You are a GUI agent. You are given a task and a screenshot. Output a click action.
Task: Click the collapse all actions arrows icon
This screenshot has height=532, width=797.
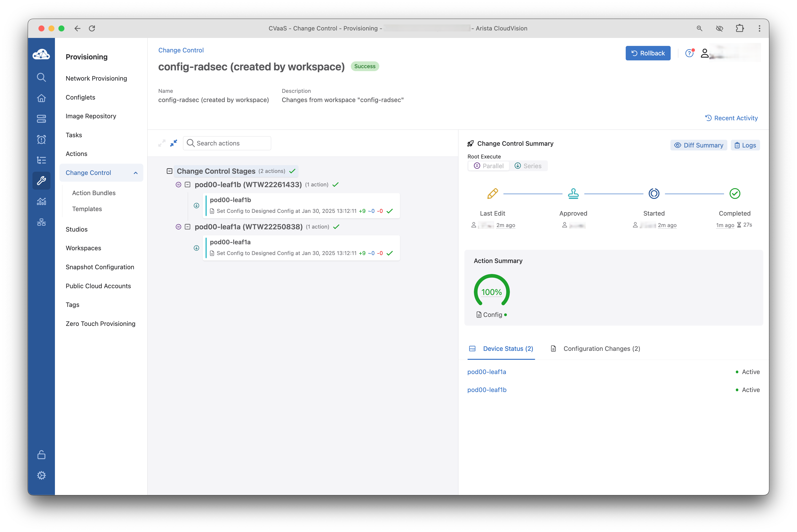(174, 143)
